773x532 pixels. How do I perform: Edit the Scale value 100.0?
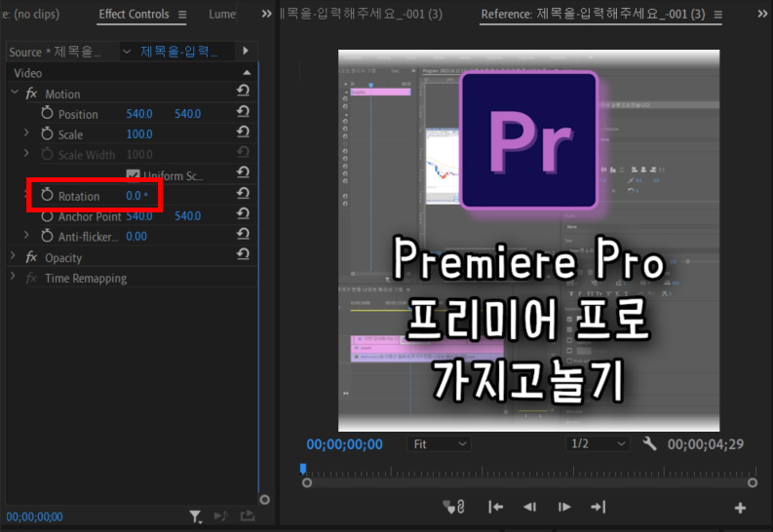tap(139, 134)
